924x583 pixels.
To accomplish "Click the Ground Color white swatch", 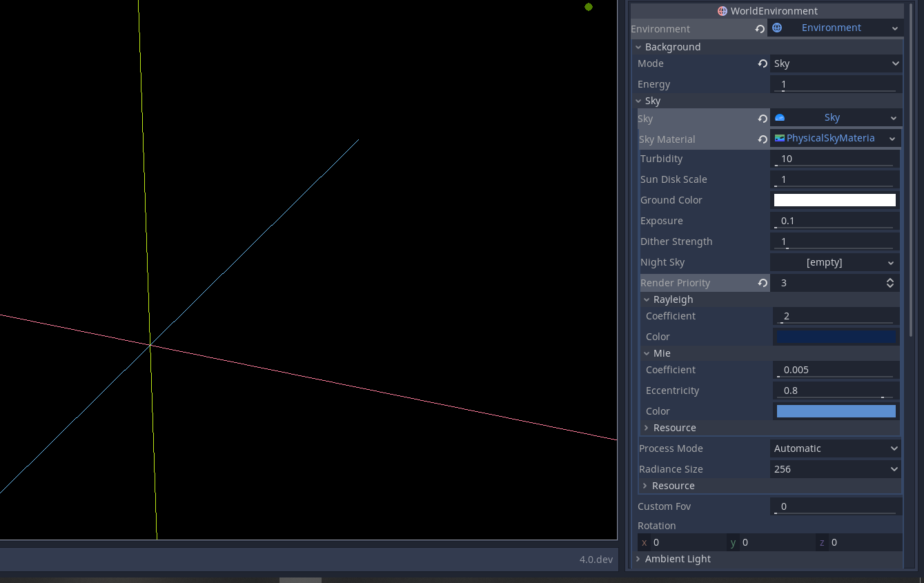I will tap(835, 200).
